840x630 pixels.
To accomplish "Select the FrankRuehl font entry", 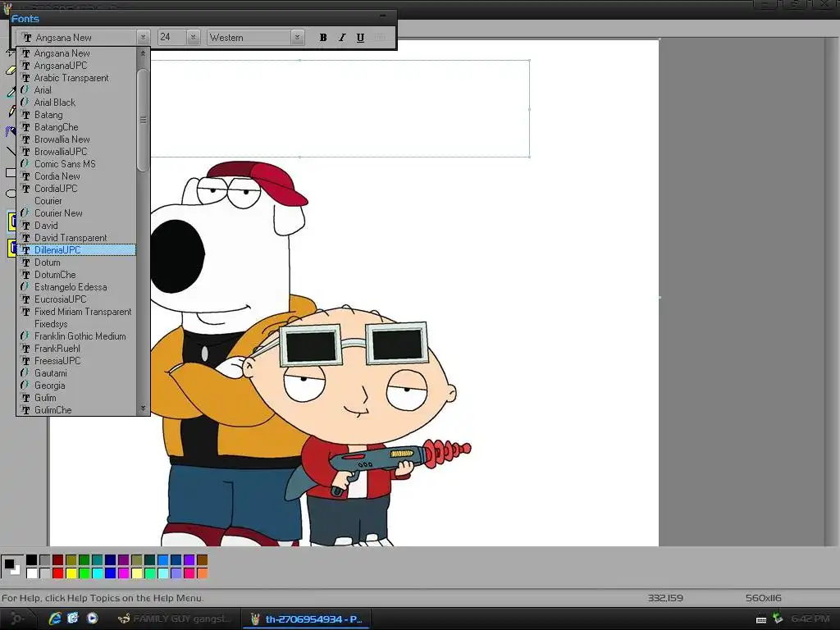I will pyautogui.click(x=76, y=349).
